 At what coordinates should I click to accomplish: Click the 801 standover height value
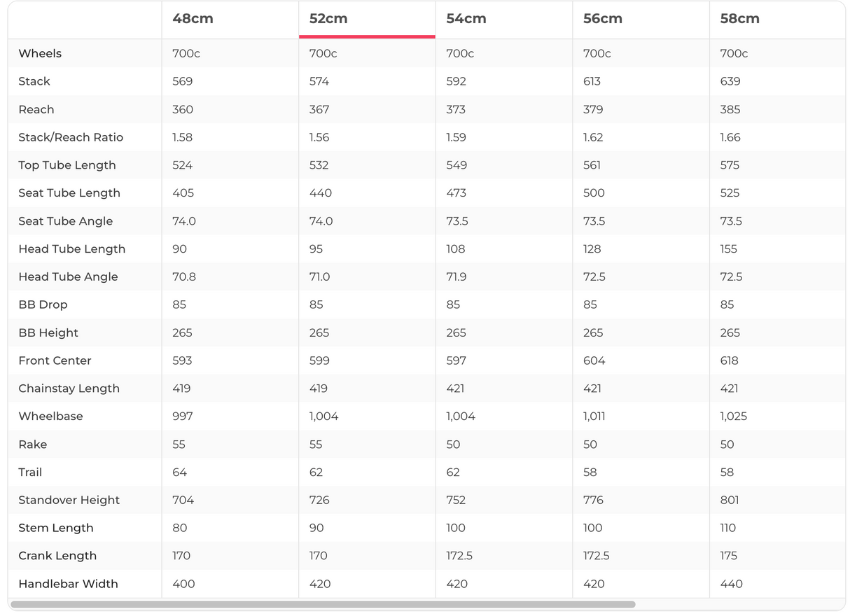730,500
